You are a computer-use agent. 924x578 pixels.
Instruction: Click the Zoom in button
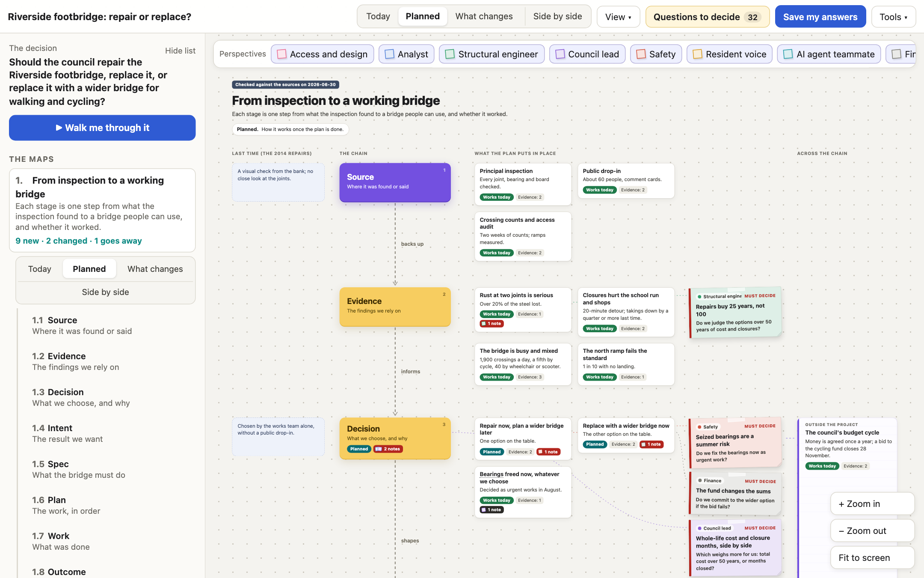tap(872, 504)
